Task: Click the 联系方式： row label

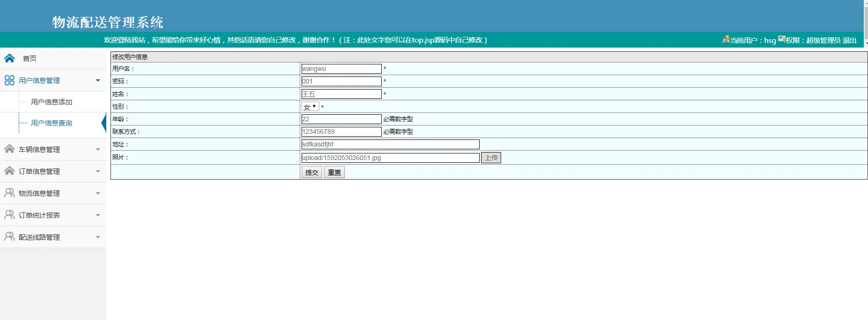Action: pyautogui.click(x=126, y=132)
